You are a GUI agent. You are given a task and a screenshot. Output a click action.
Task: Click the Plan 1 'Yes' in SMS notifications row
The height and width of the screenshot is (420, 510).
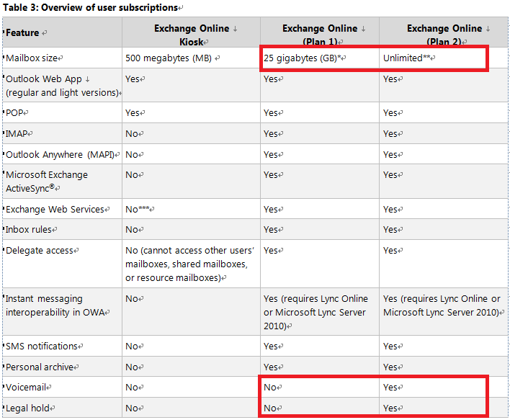tap(271, 346)
